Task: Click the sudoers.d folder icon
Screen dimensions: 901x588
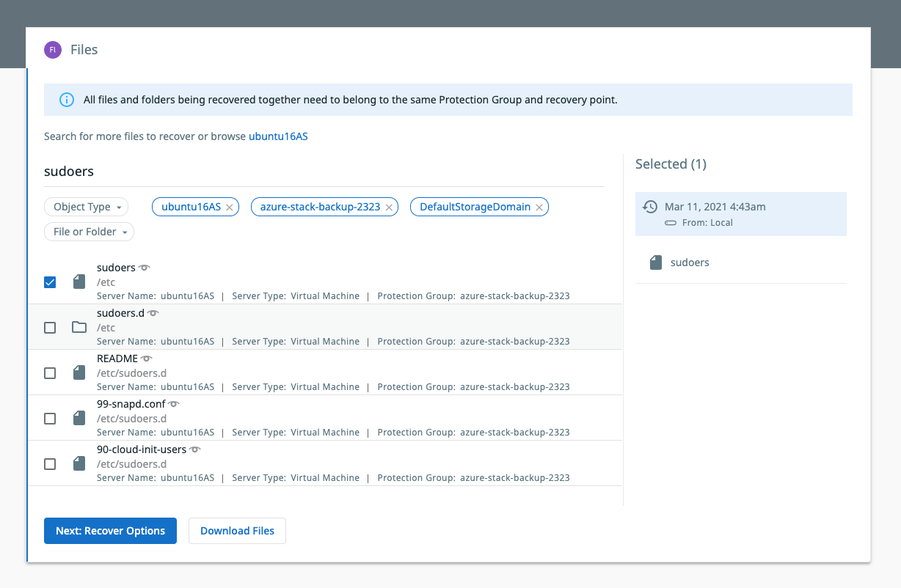Action: (79, 327)
